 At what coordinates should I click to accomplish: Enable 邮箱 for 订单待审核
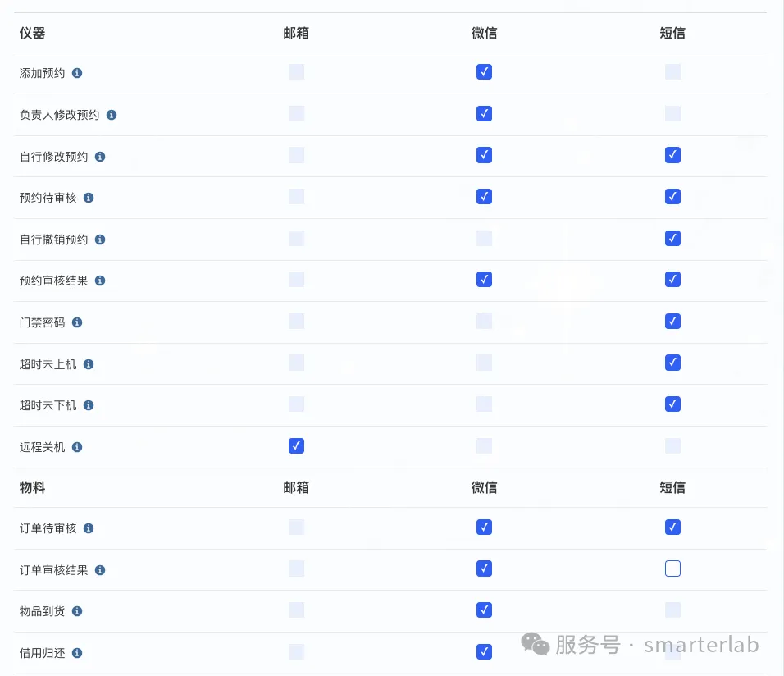tap(297, 527)
